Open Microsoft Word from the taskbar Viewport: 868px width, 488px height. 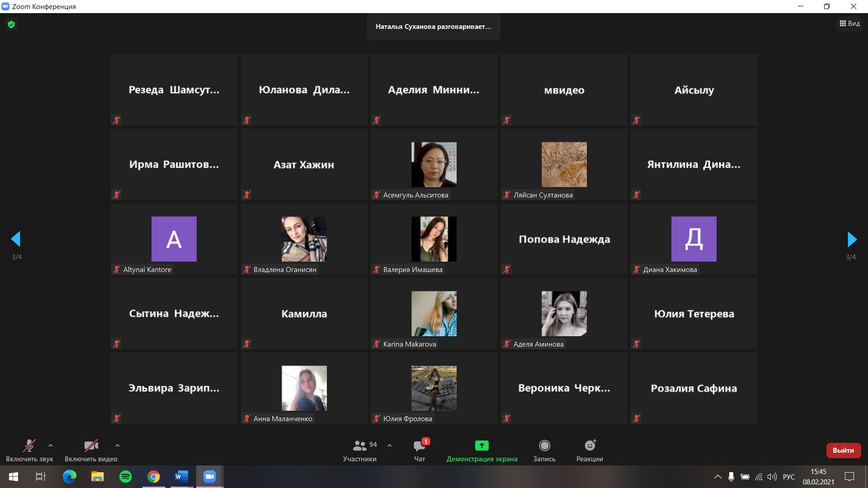click(x=181, y=477)
